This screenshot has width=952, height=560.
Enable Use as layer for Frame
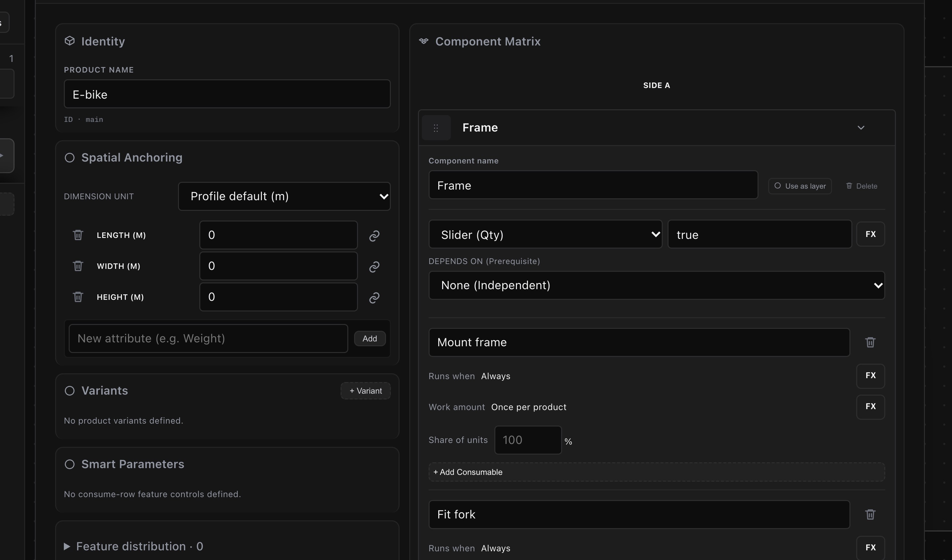(x=800, y=186)
